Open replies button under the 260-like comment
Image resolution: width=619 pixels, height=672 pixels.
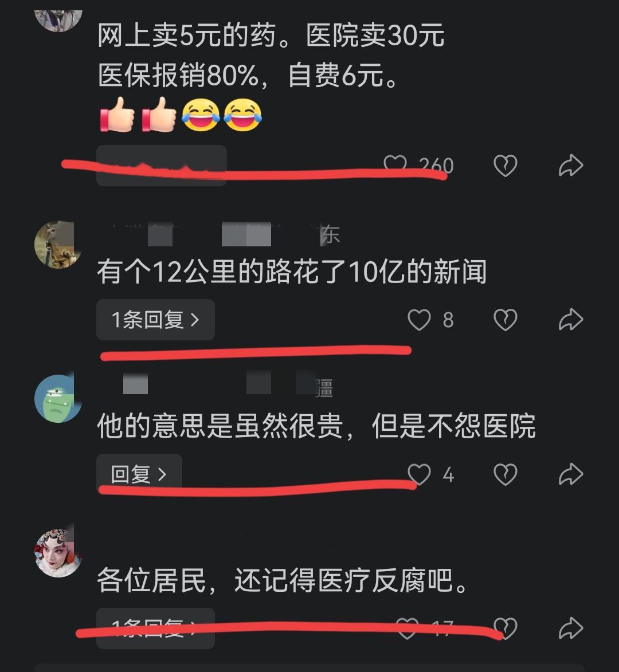(162, 166)
